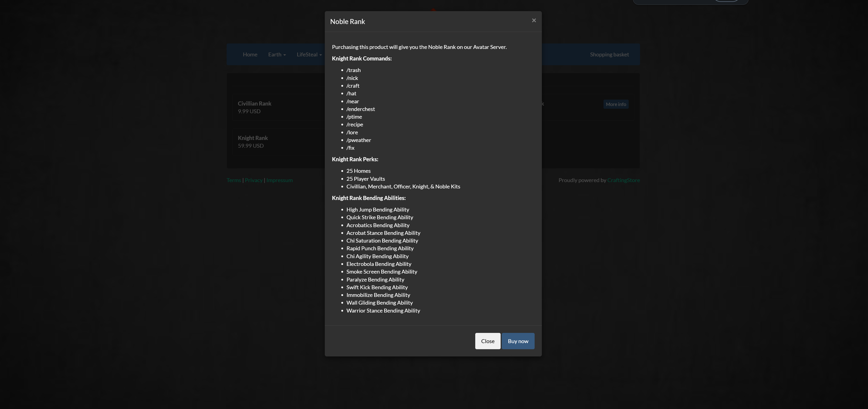This screenshot has height=409, width=868.
Task: Open the Shopping basket
Action: tap(609, 55)
